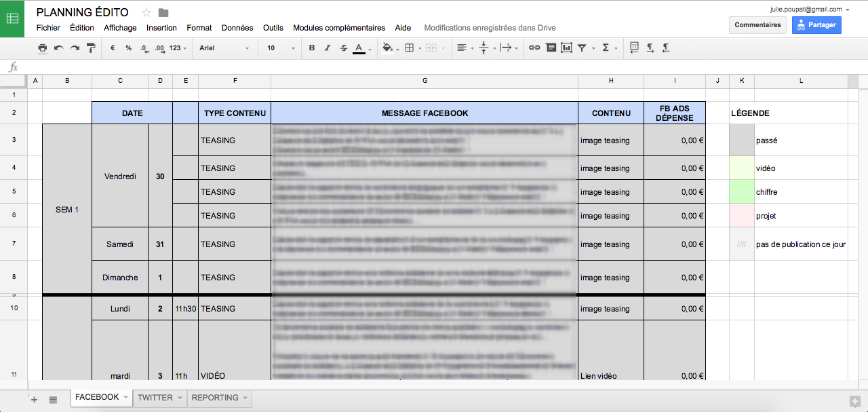Image resolution: width=868 pixels, height=412 pixels.
Task: Toggle italic text formatting
Action: click(328, 48)
